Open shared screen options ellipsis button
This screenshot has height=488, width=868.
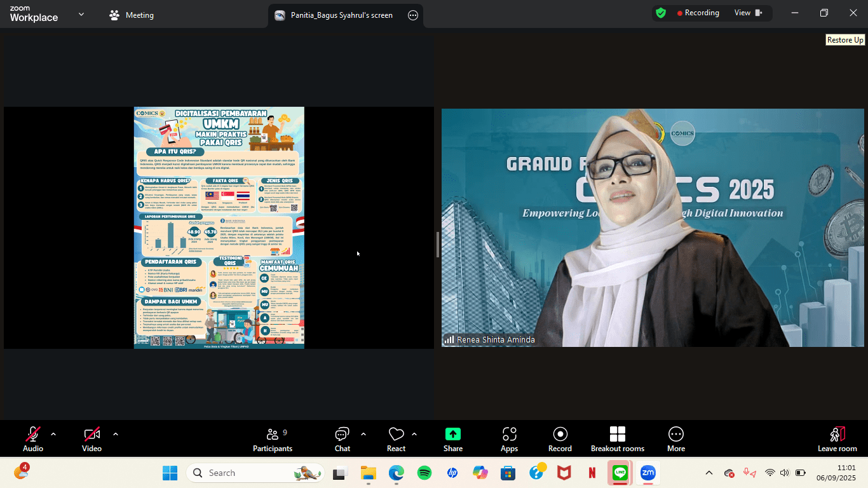pos(413,15)
